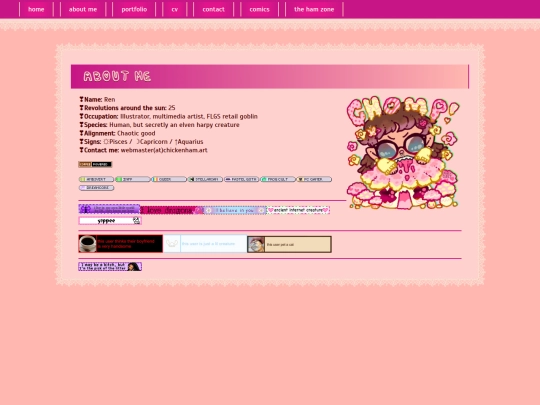This screenshot has height=405, width=540.
Task: Click the small 'powered' badge under contact info
Action: click(x=95, y=164)
